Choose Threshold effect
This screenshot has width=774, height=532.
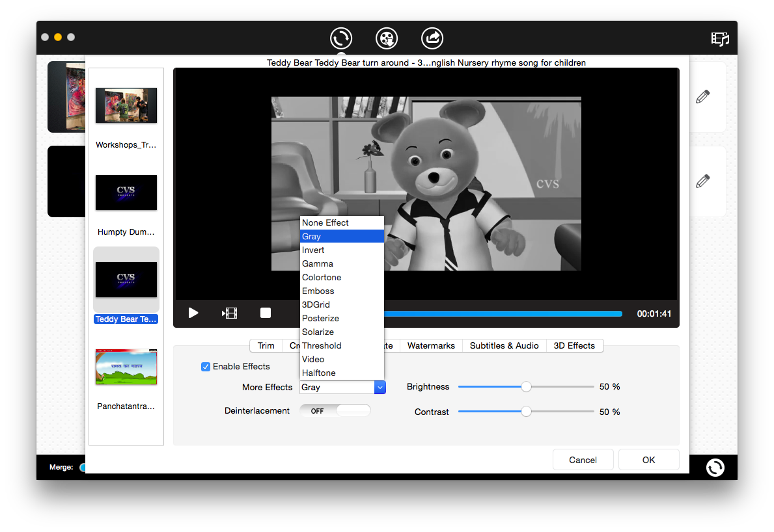(342, 345)
